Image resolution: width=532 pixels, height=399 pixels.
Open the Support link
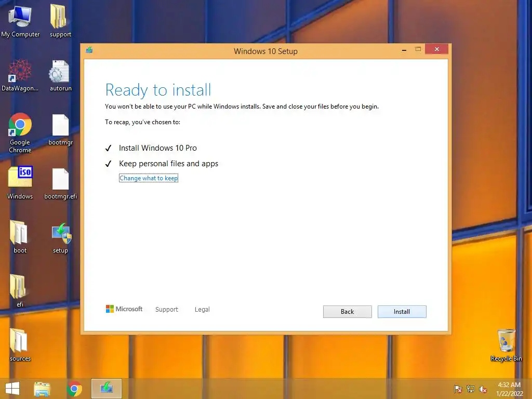[x=167, y=310]
